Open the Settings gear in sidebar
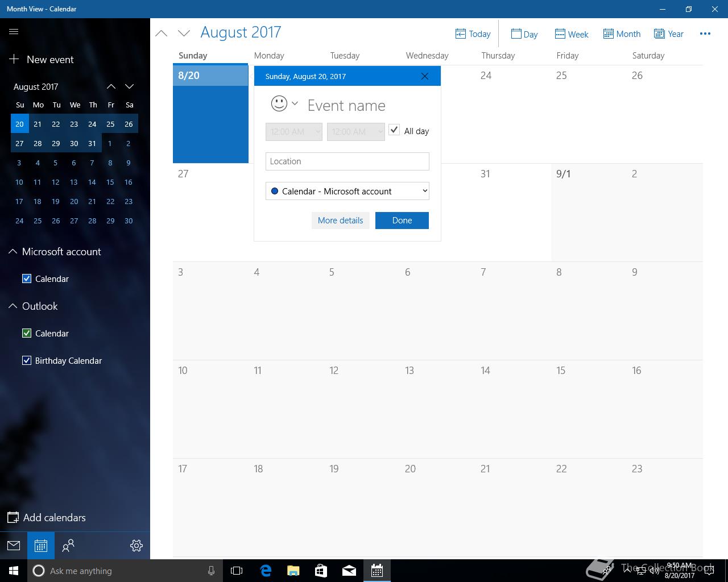728x582 pixels. tap(136, 546)
